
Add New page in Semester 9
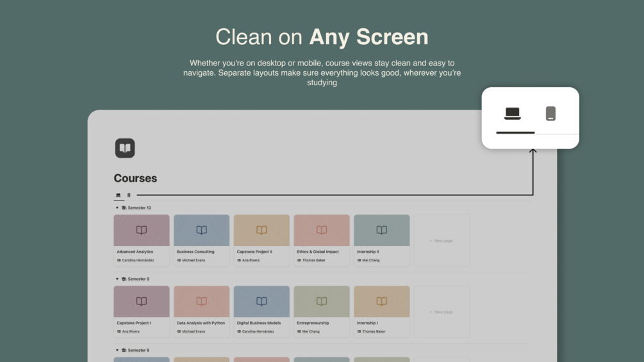(442, 312)
